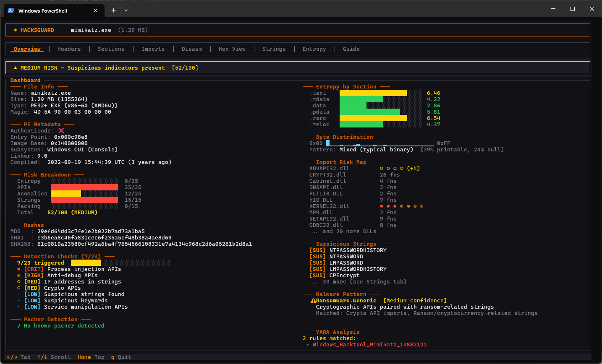The image size is (602, 364).
Task: Click '33 more (see Strings tab)' link
Action: coord(365,282)
